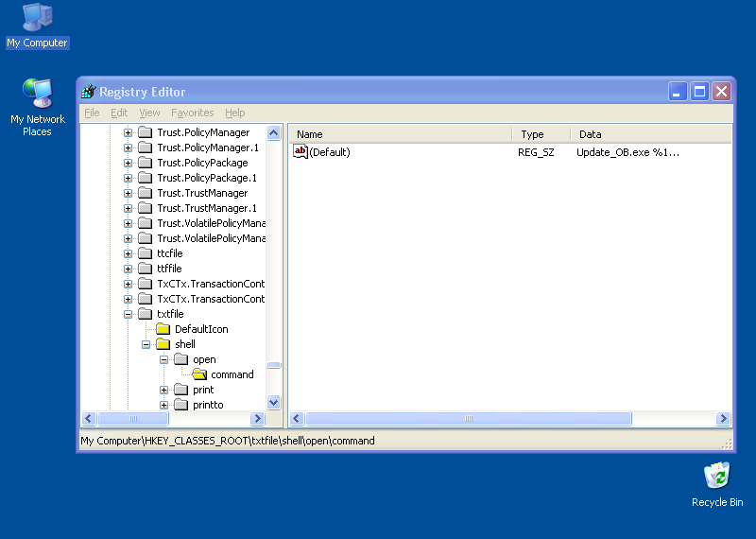Click the (Default) string value icon

(300, 152)
